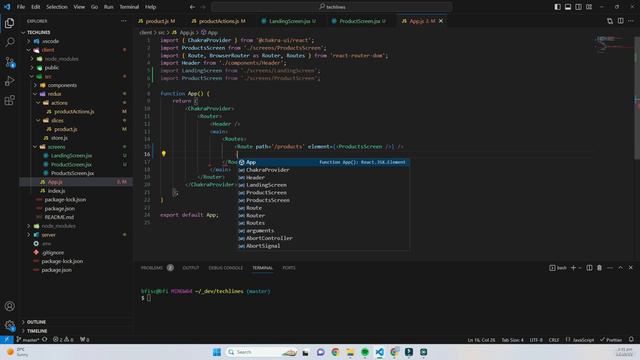
Task: Click Prettier in status bar
Action: [x=611, y=340]
